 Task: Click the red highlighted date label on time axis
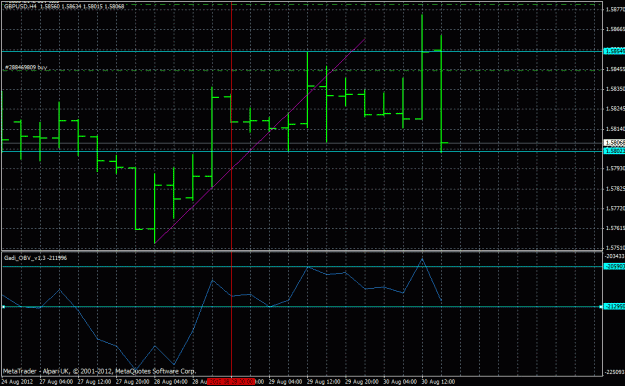click(x=231, y=382)
